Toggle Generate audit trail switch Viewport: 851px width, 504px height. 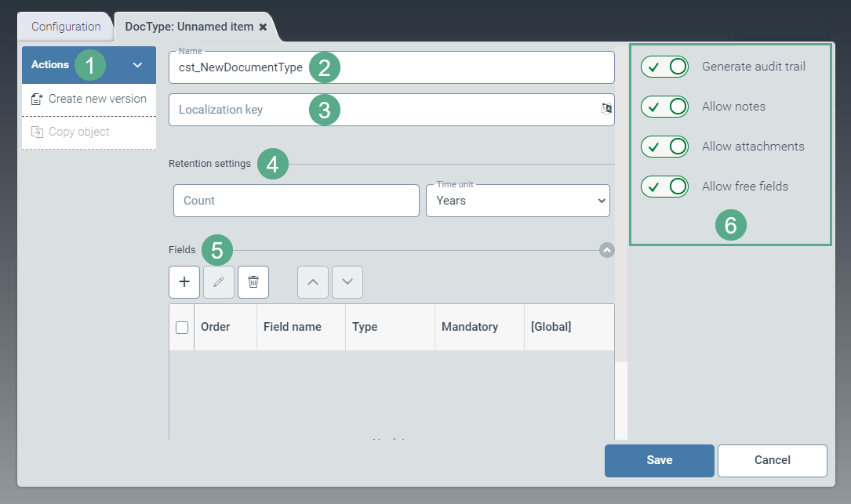[x=664, y=67]
